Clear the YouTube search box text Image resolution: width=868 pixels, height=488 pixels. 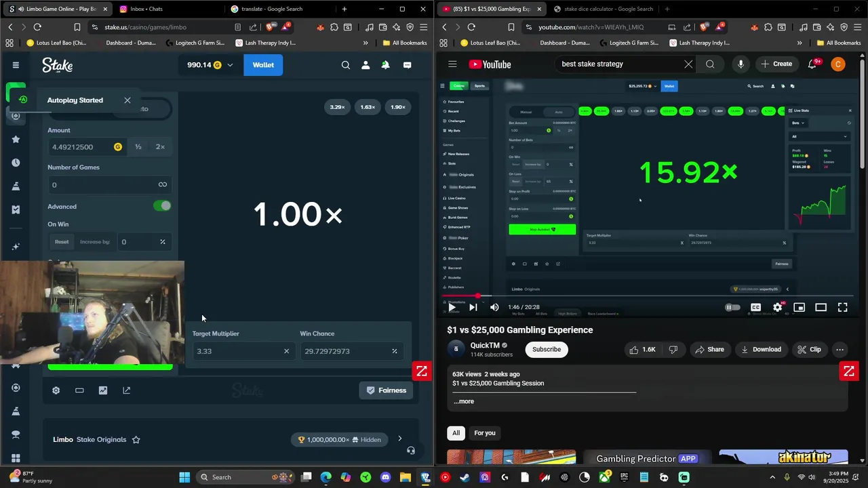pos(688,64)
